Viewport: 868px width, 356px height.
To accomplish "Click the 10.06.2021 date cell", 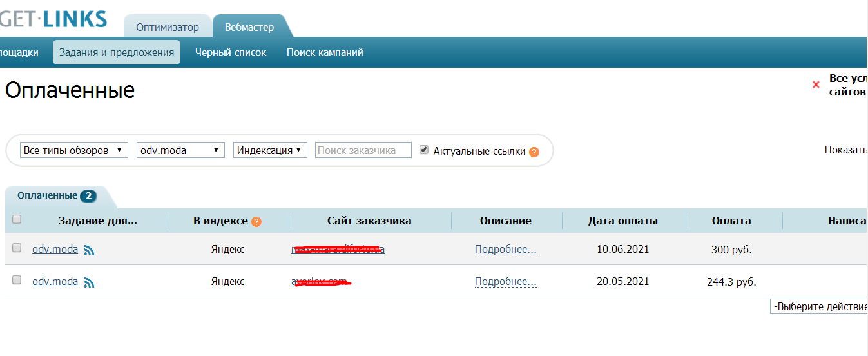I will pyautogui.click(x=623, y=249).
